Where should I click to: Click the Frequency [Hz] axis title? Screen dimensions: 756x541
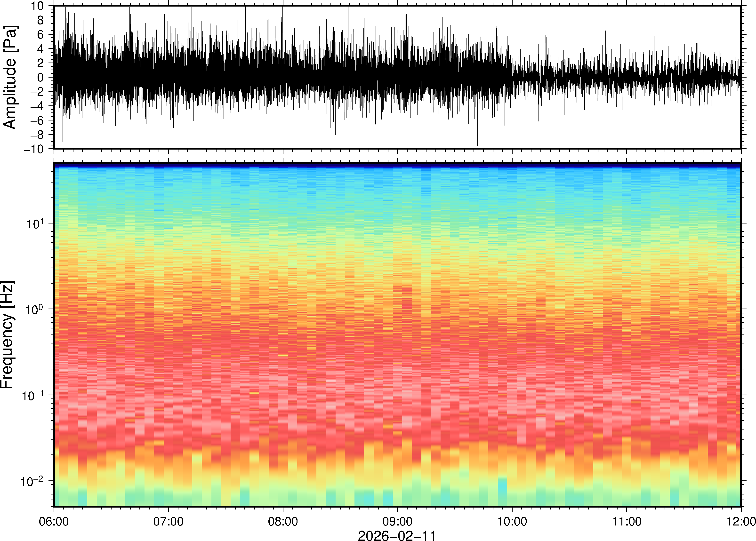click(x=7, y=335)
